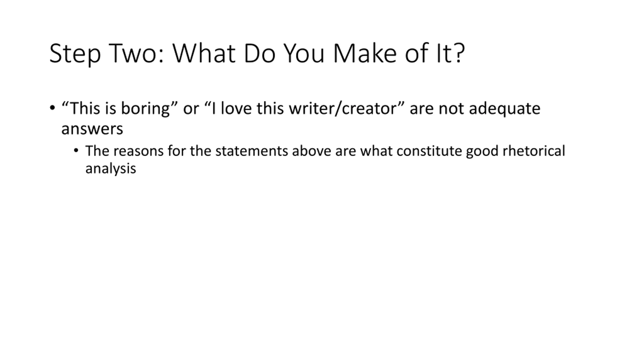
Task: Click the word 'above' in the sub-bullet
Action: [311, 151]
